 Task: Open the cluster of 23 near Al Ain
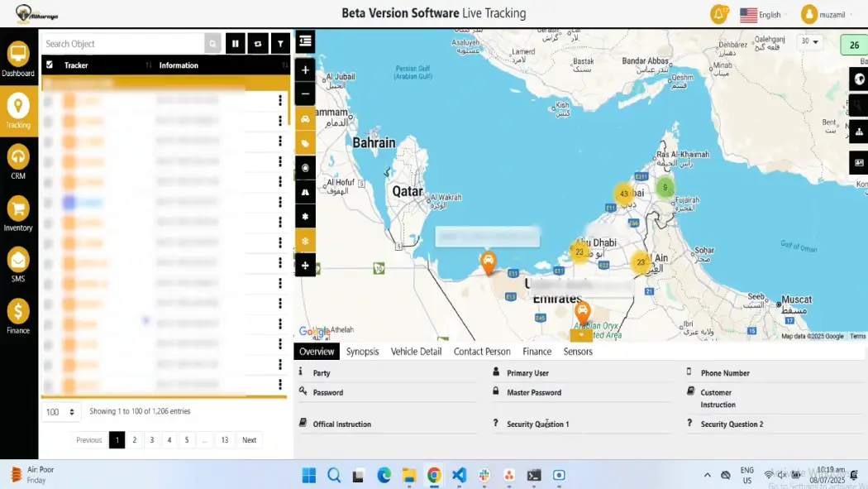tap(641, 262)
